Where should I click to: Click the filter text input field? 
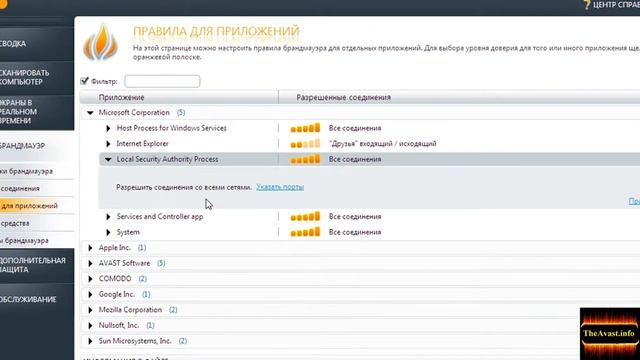click(162, 81)
